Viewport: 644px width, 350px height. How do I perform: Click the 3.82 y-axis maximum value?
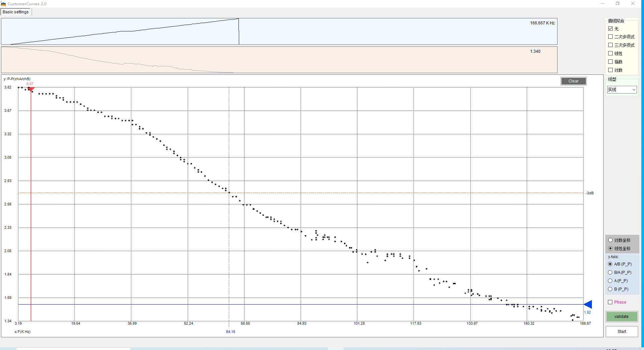pyautogui.click(x=8, y=87)
